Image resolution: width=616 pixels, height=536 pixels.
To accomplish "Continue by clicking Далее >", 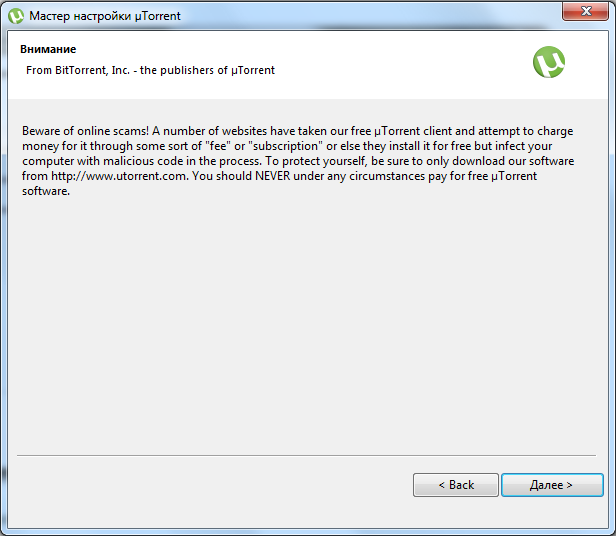I will click(x=552, y=485).
